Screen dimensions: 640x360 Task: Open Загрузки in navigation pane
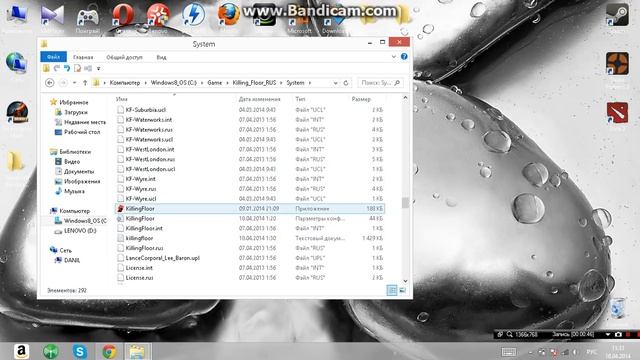71,112
